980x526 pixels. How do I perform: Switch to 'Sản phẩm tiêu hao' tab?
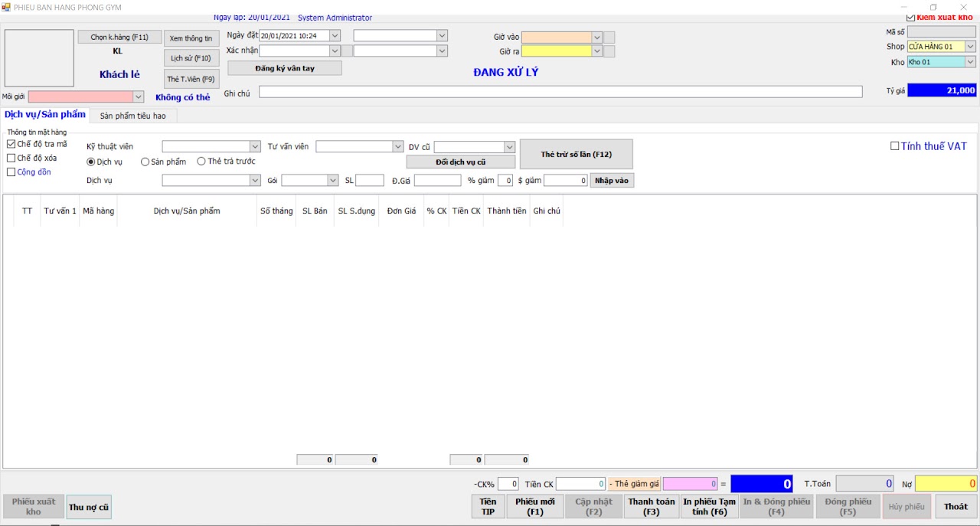click(x=133, y=116)
